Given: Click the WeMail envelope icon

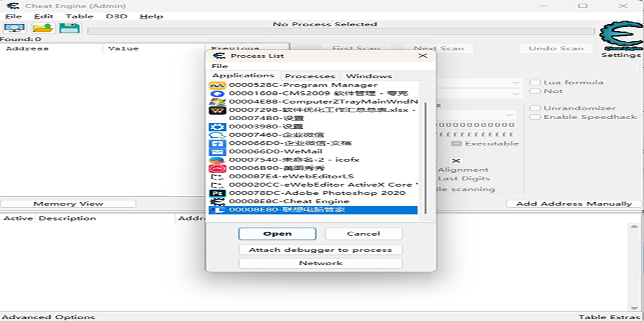Looking at the screenshot, I should coord(217,151).
